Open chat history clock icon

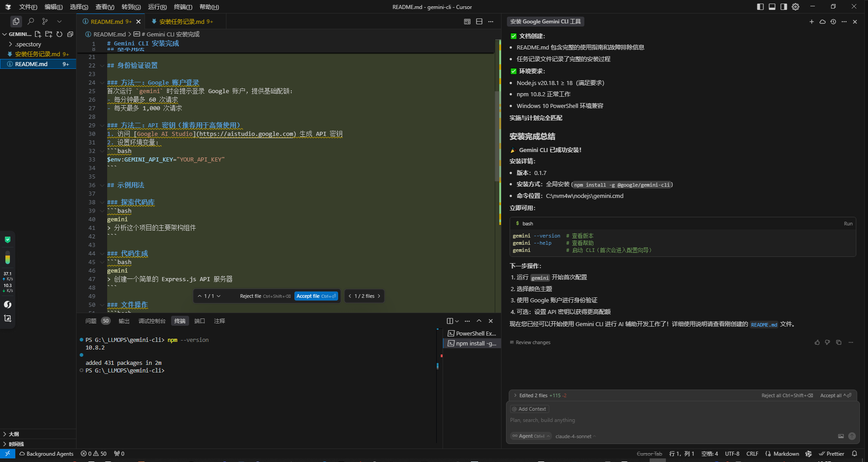pyautogui.click(x=833, y=22)
